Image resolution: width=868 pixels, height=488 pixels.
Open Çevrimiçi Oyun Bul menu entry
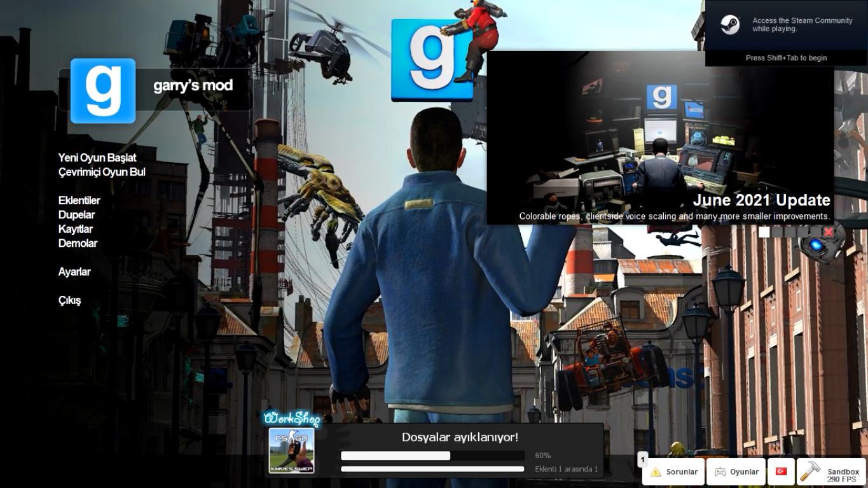click(x=102, y=172)
